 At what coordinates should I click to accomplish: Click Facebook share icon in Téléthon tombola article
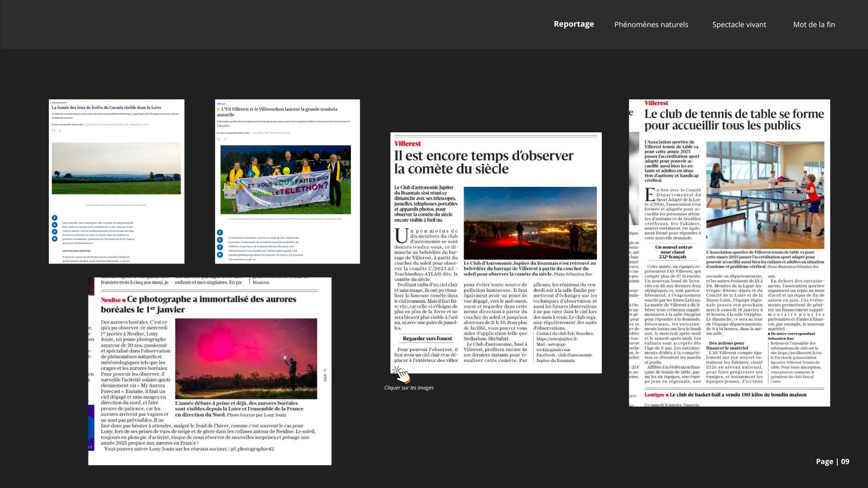220,232
